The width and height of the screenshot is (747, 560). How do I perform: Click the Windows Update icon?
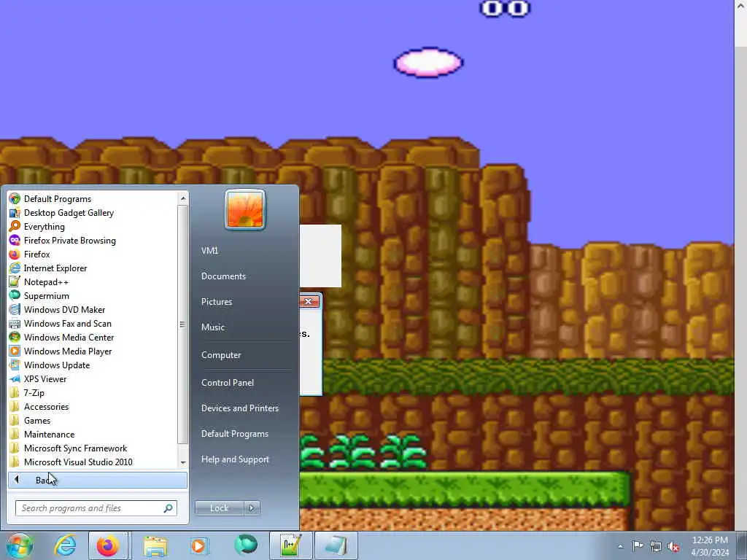pyautogui.click(x=15, y=365)
